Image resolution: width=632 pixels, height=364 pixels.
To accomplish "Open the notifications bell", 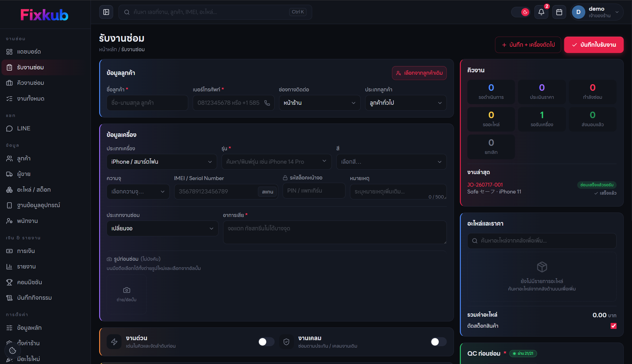I will (x=541, y=12).
